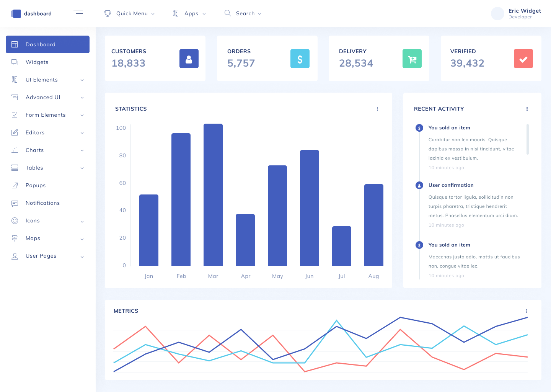Open the Search dropdown

243,13
